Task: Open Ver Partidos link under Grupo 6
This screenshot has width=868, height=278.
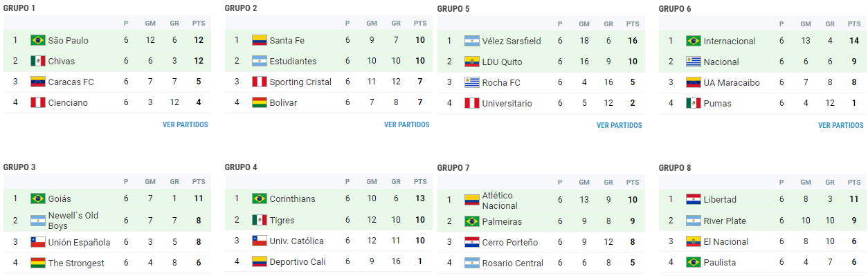Action: pyautogui.click(x=841, y=126)
